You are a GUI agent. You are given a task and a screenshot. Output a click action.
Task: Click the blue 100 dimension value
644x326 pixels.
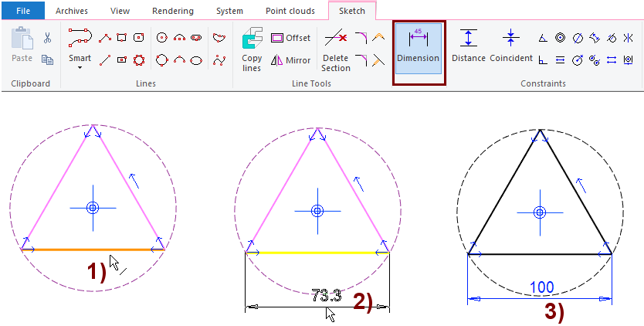(541, 287)
